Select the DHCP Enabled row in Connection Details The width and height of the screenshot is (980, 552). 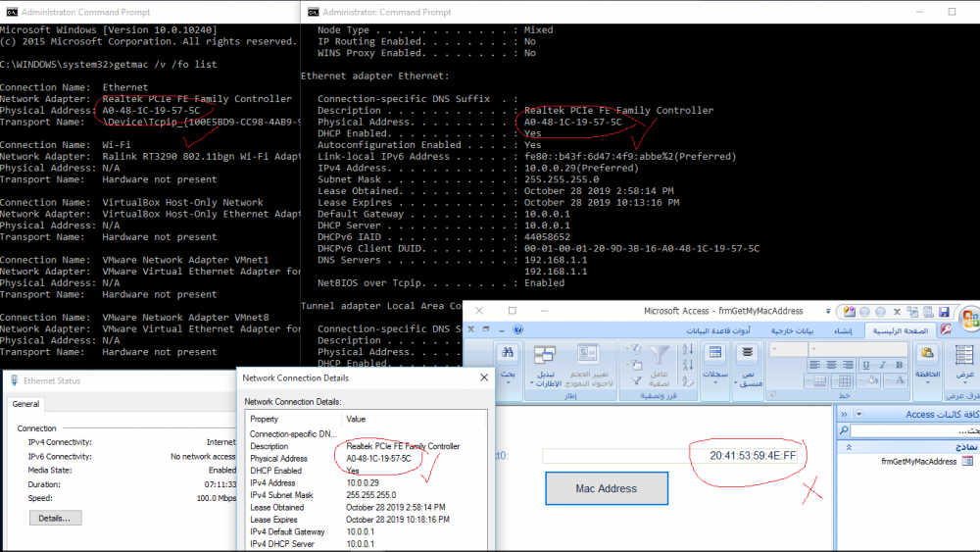(x=366, y=471)
